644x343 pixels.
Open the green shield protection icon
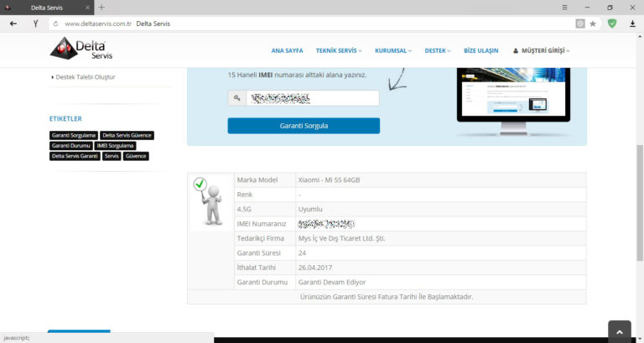(x=612, y=23)
